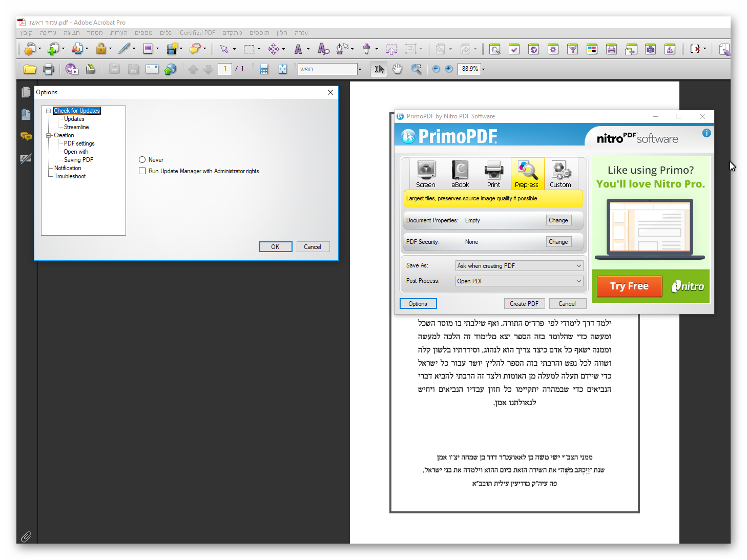
Task: Select the Touch Up Text tool icon
Action: [298, 49]
